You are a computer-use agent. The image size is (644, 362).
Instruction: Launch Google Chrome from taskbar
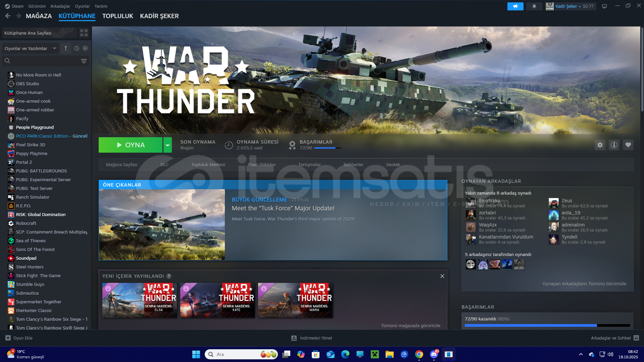click(x=419, y=354)
